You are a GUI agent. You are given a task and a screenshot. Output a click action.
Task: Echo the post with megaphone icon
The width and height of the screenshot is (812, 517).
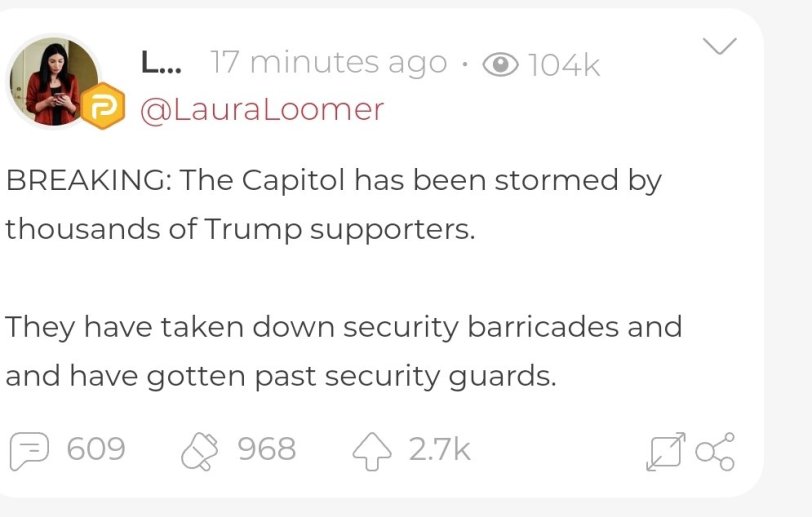[199, 450]
